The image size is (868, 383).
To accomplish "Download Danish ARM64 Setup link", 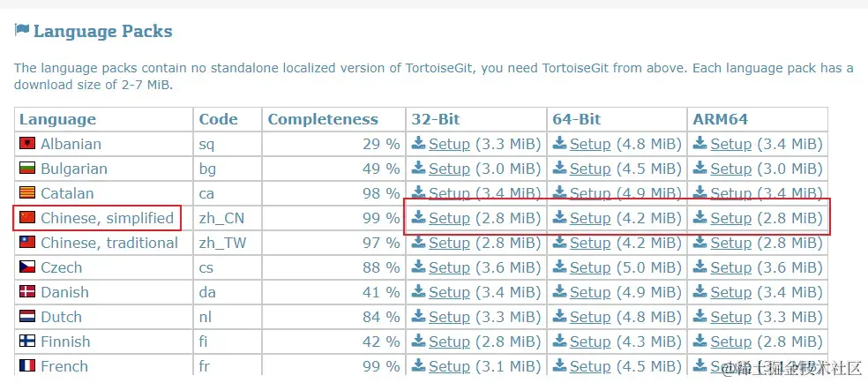I will pos(730,292).
